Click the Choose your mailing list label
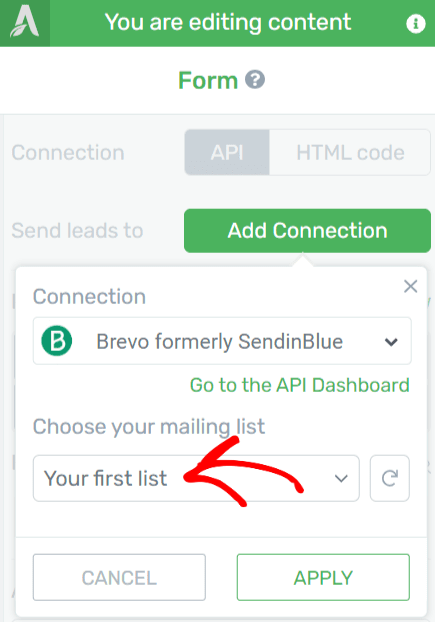 click(x=149, y=427)
